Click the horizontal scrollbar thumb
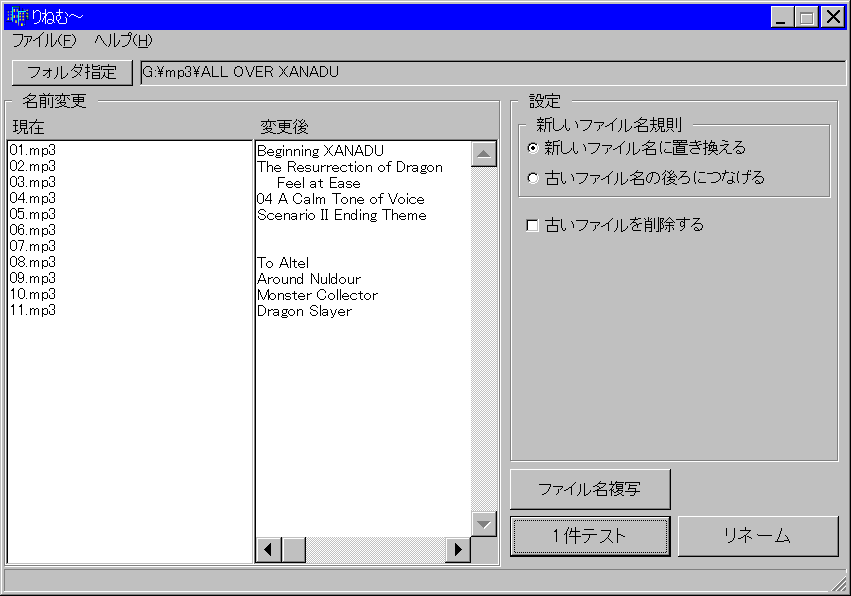851x596 pixels. pyautogui.click(x=294, y=550)
